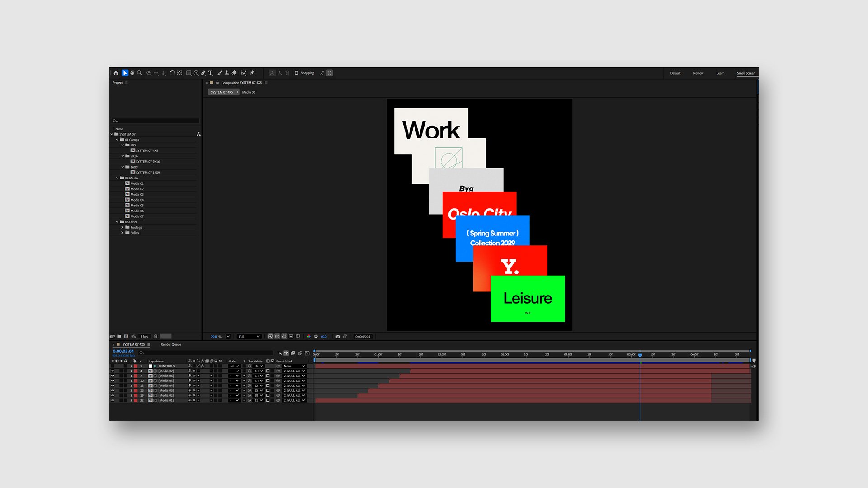Open the Render Queue tab

171,344
